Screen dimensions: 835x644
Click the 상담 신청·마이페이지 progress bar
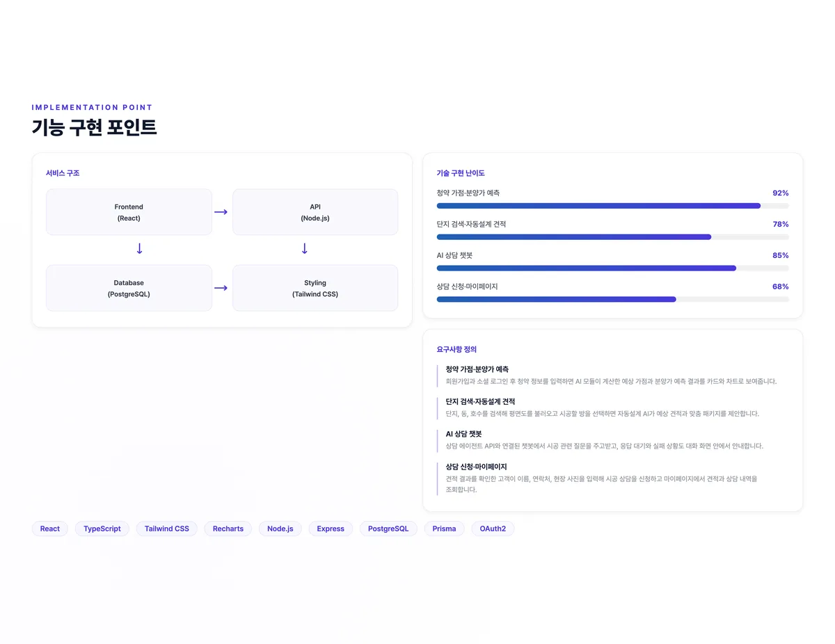tap(612, 299)
